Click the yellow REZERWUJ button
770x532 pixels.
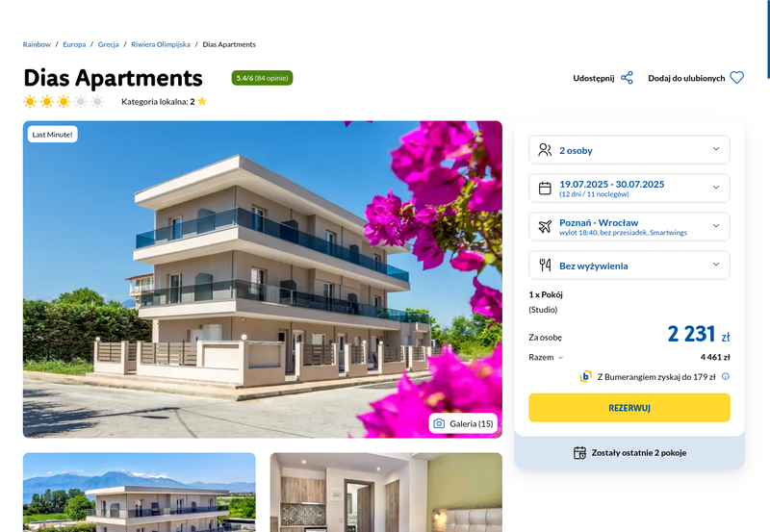pyautogui.click(x=629, y=407)
